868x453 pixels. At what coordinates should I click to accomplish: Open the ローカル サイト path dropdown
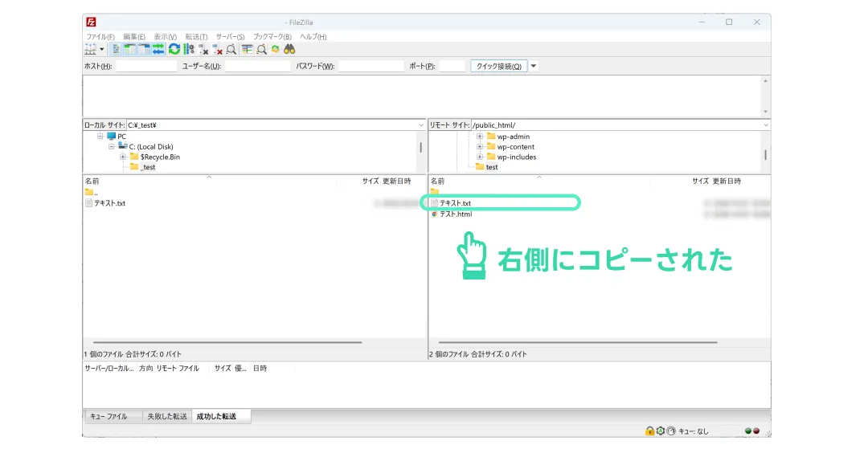421,125
